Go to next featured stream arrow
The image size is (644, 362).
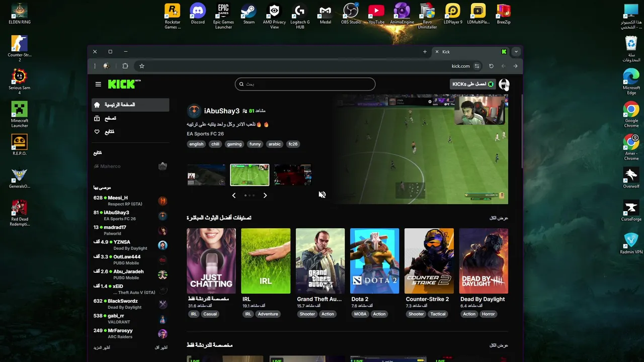tap(265, 195)
